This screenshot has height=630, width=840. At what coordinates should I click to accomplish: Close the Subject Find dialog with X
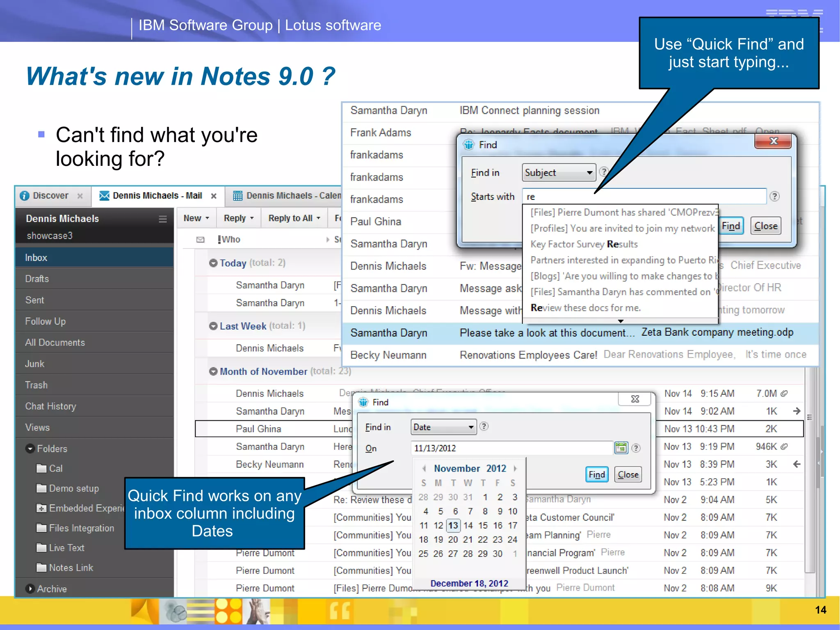pos(773,141)
